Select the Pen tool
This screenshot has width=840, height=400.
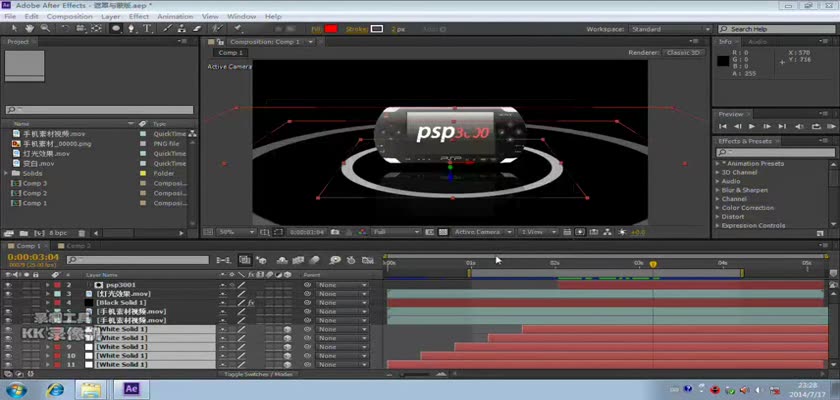click(131, 29)
